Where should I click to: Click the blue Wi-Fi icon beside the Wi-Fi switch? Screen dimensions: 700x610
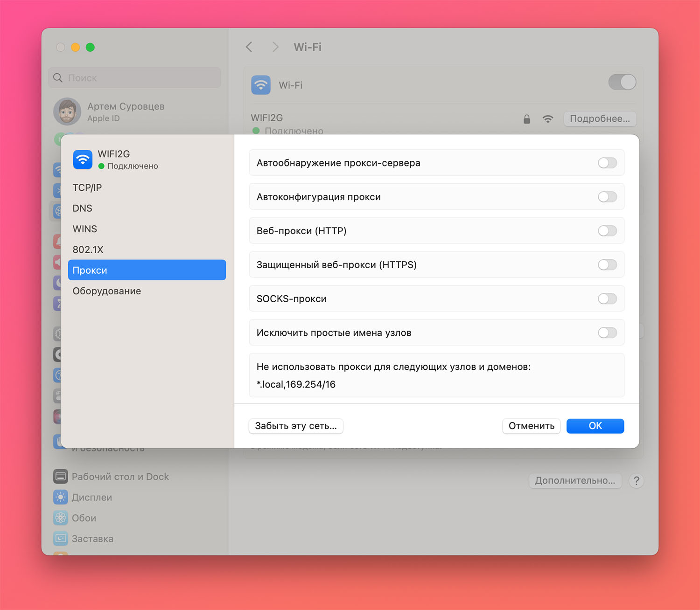261,85
